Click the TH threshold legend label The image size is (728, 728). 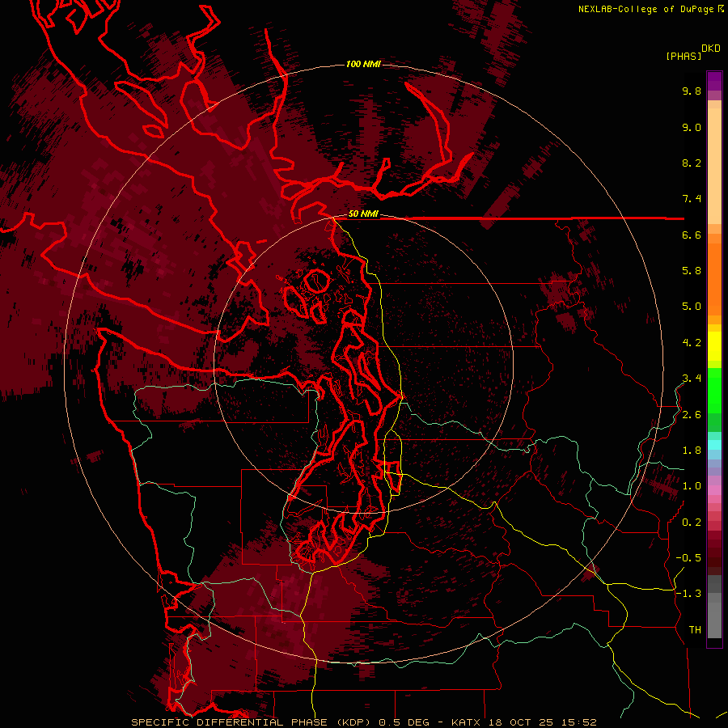pyautogui.click(x=695, y=630)
